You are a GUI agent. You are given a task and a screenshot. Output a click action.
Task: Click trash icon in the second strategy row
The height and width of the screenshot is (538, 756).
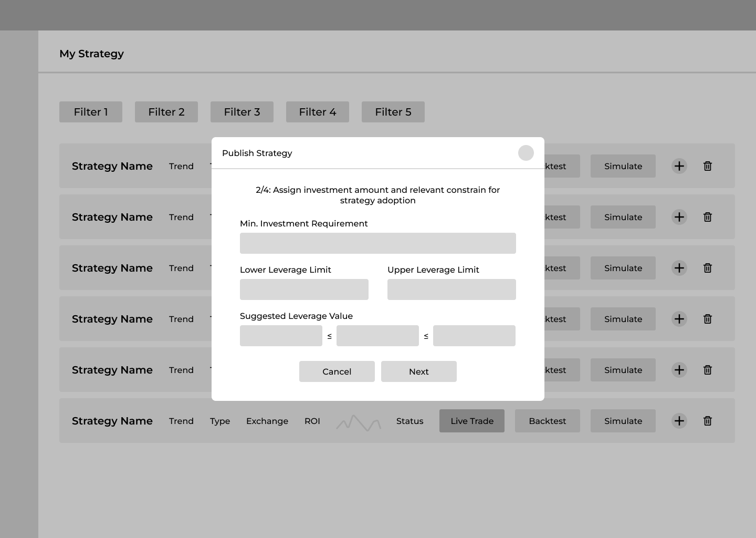click(x=707, y=217)
